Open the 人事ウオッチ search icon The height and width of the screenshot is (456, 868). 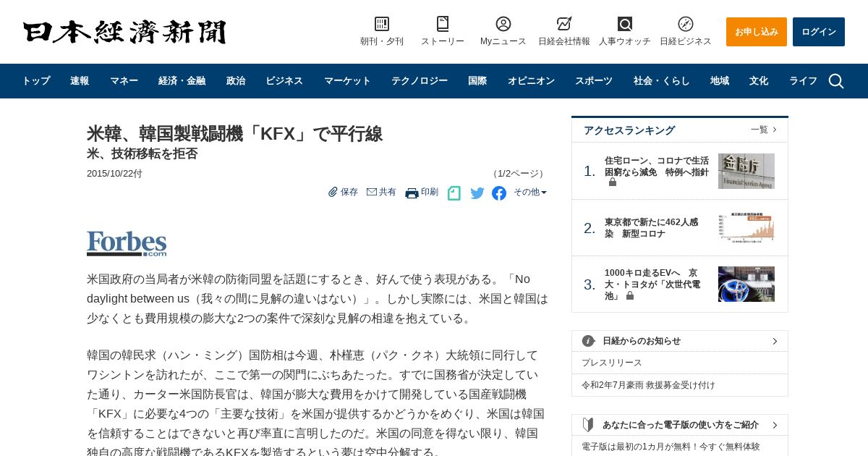pyautogui.click(x=625, y=24)
